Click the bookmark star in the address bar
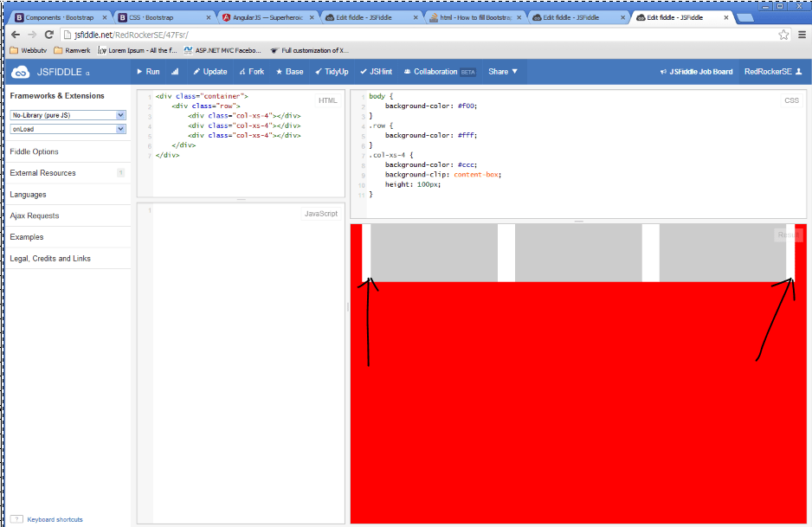The image size is (812, 527). point(783,35)
